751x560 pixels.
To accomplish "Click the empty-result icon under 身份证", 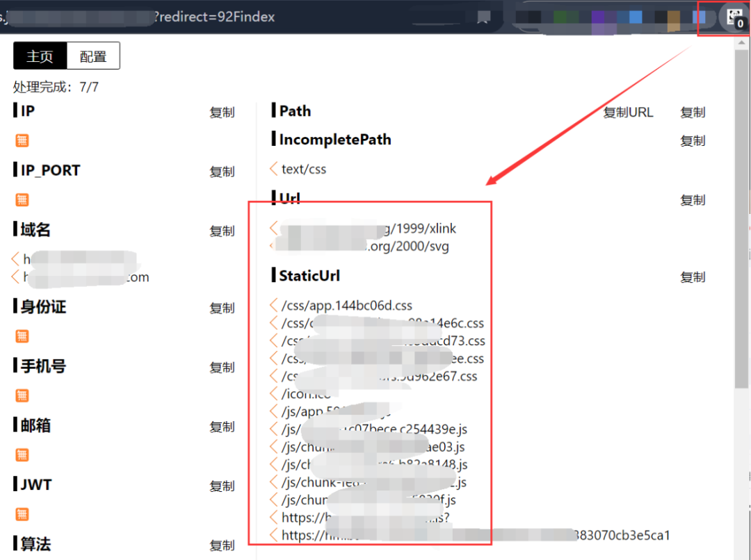I will [22, 336].
